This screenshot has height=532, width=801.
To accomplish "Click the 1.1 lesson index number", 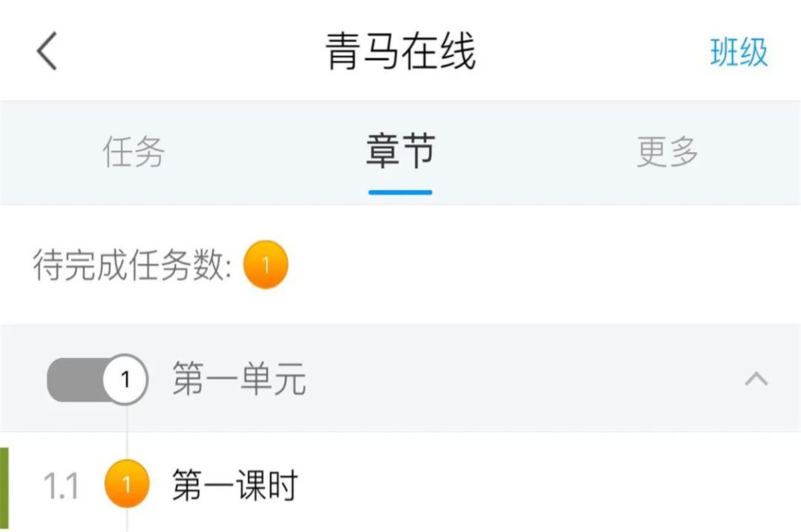I will [61, 487].
